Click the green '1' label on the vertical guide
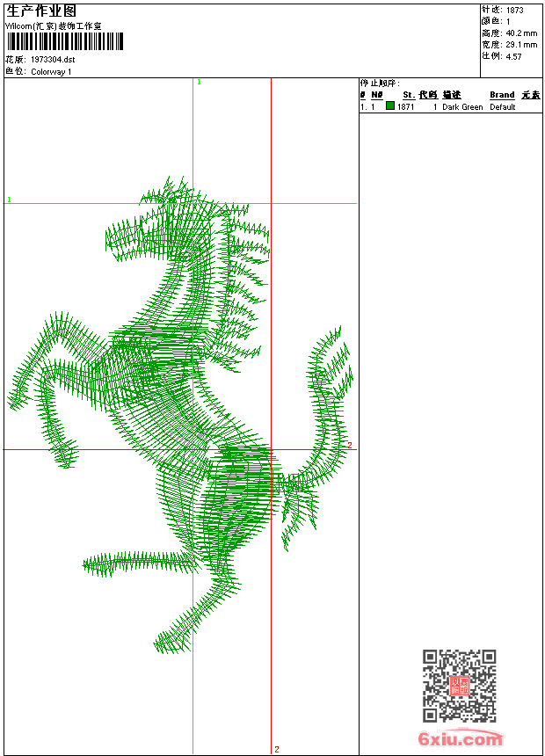Image resolution: width=545 pixels, height=756 pixels. (x=199, y=83)
